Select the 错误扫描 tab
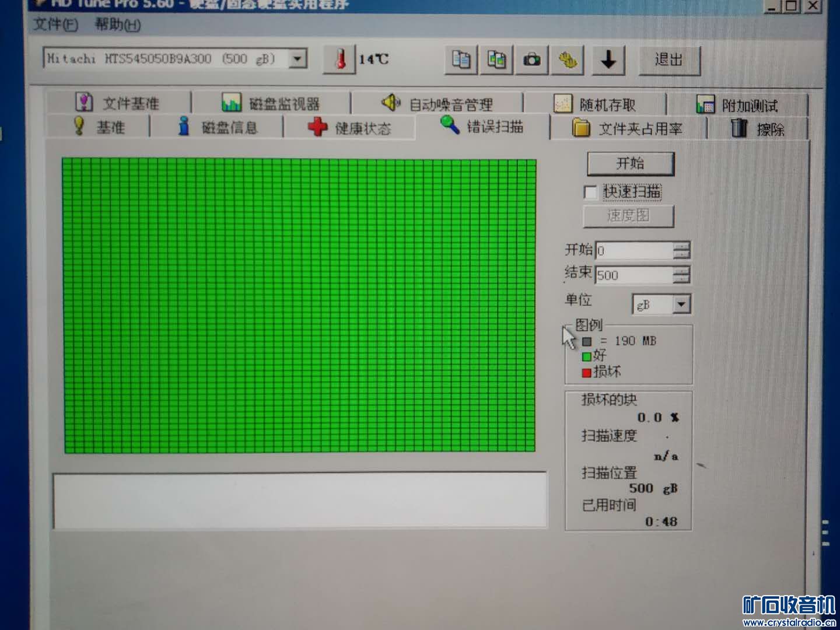 pos(482,126)
